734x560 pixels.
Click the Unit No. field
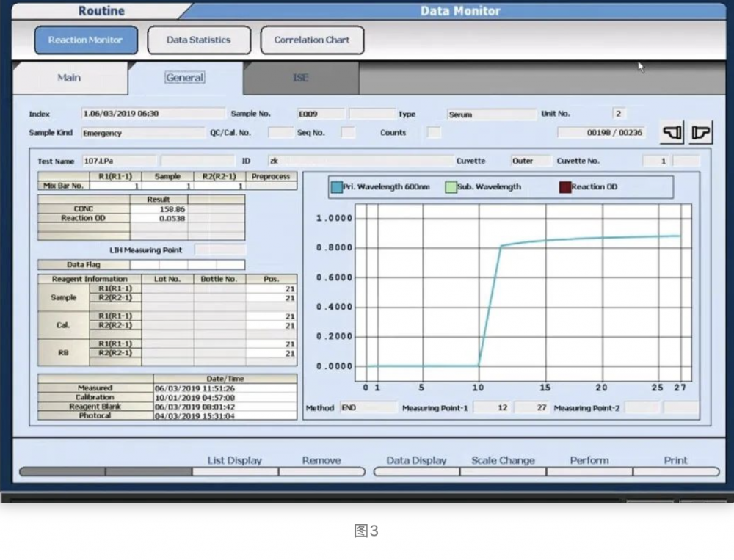click(619, 114)
